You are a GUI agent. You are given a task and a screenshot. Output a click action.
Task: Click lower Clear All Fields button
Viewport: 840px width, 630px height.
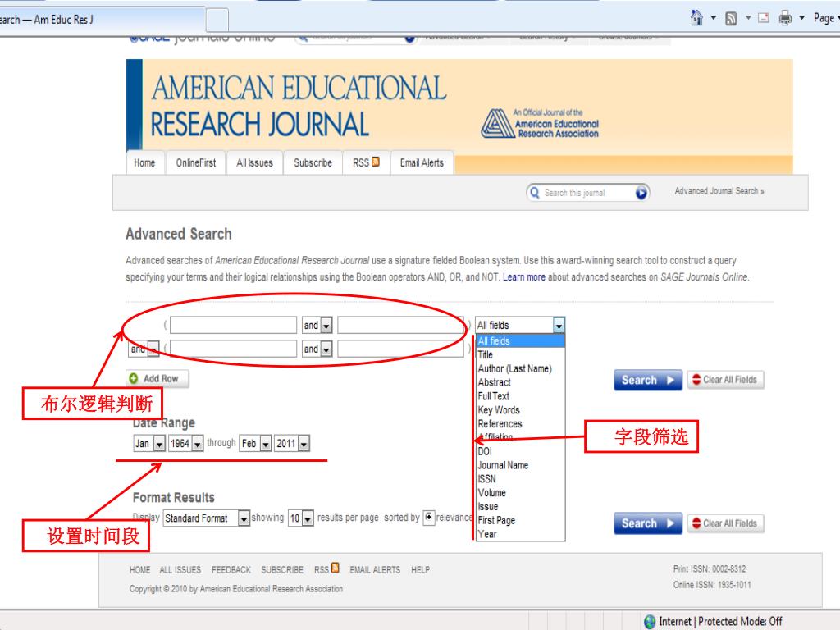pyautogui.click(x=725, y=523)
